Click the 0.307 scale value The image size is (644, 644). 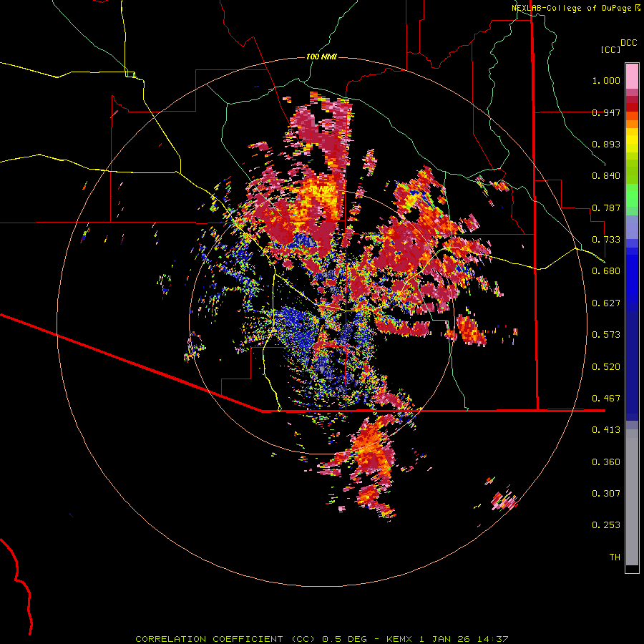(606, 494)
